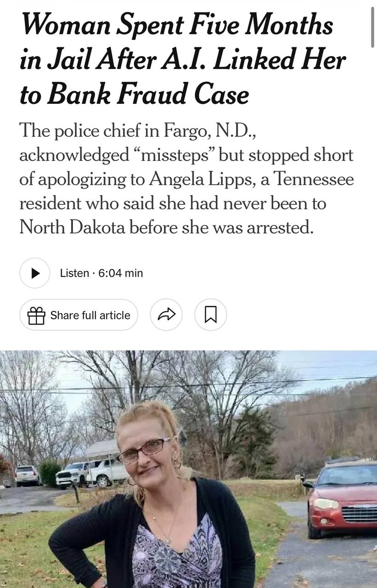Tap the "Share full article" button
The image size is (377, 588).
point(79,315)
